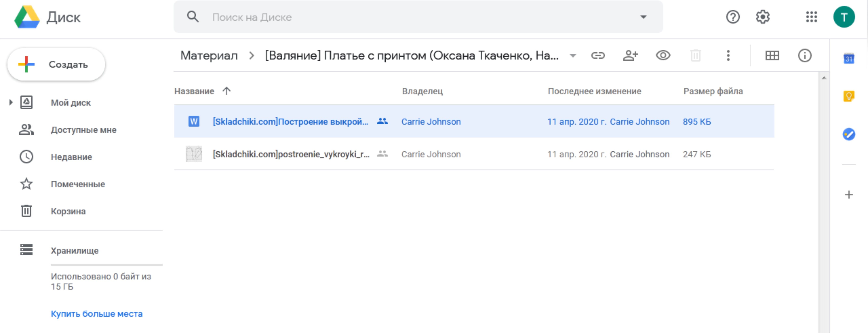Select file '[Skladchiki.com]postroenie_vykroyki_r...'
868x333 pixels.
[291, 154]
